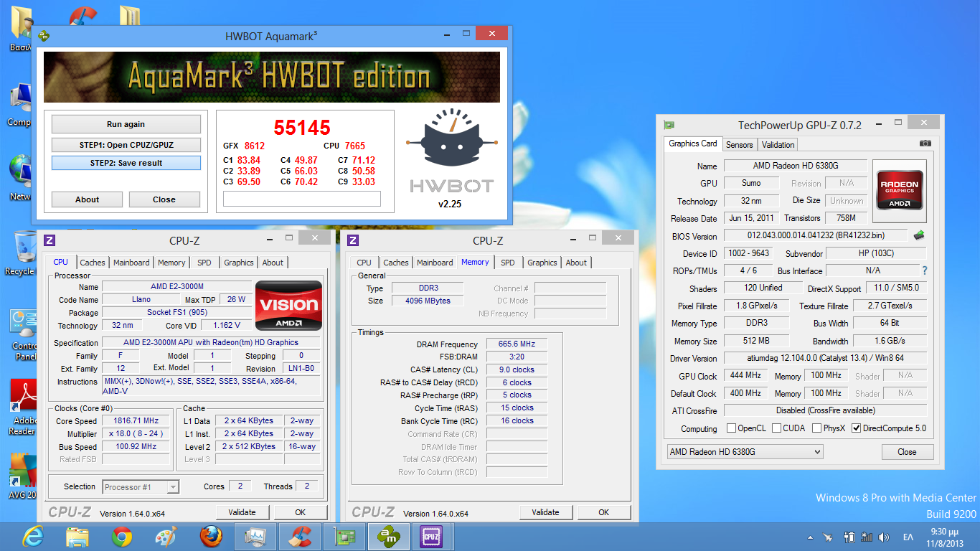Open Graphics tab in right CPU-Z window
Viewport: 980px width, 551px height.
[x=542, y=263]
